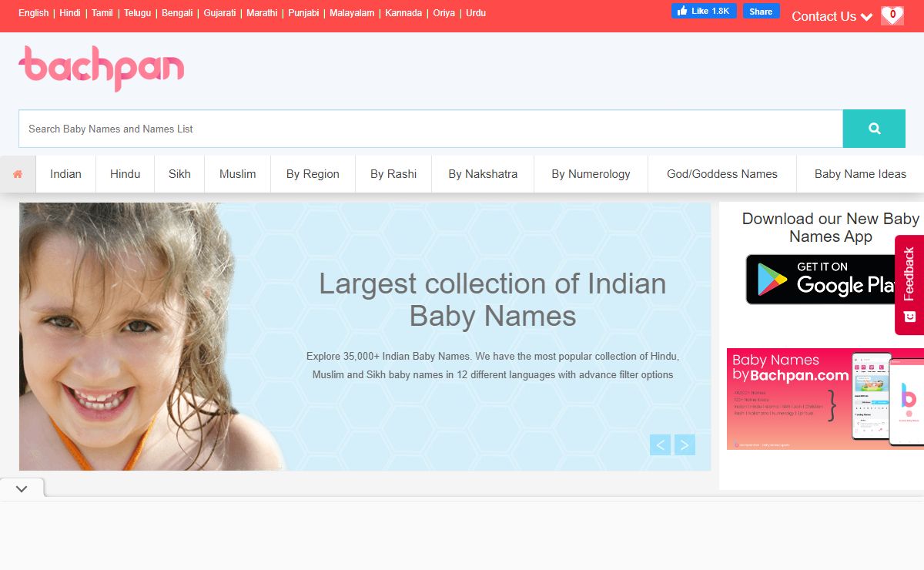
Task: Like the page on Facebook
Action: point(704,11)
